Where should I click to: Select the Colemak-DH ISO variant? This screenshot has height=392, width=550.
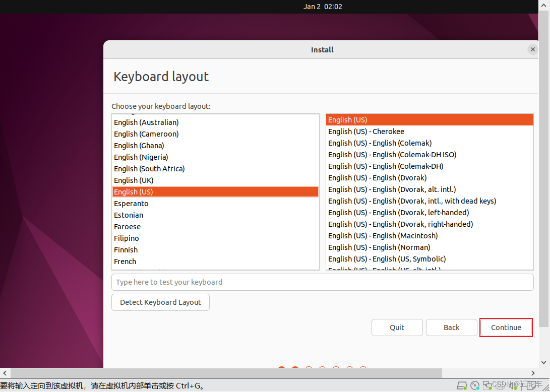click(430, 155)
